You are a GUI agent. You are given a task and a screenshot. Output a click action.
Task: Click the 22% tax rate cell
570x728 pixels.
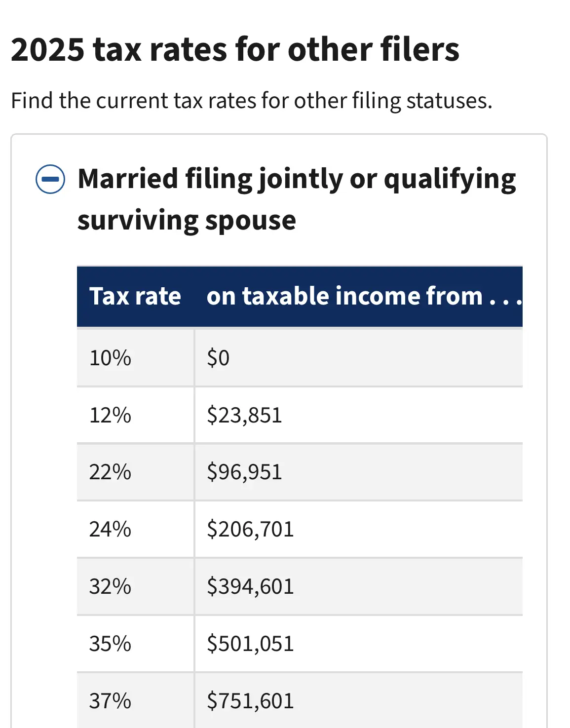coord(136,472)
